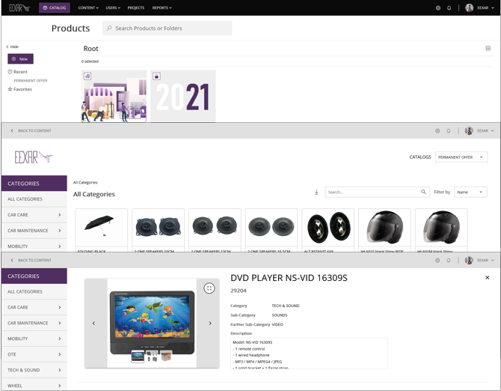Toggle the grid view icon beside Root

(488, 48)
